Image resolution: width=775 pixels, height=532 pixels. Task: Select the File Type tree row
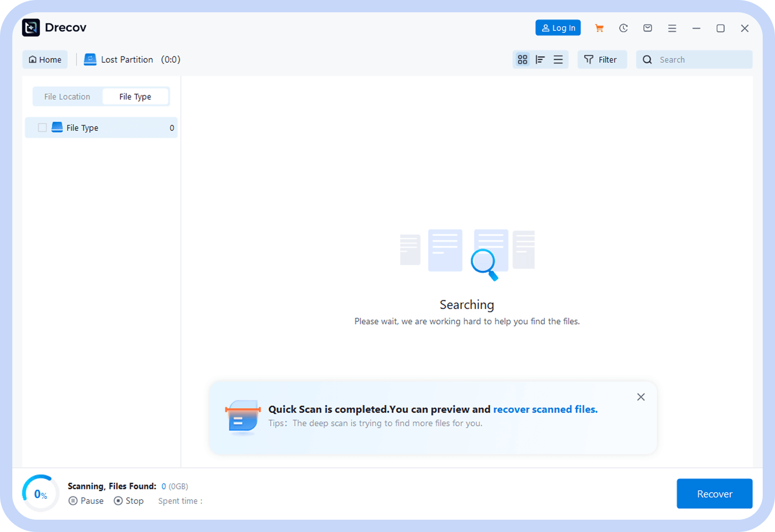point(113,128)
